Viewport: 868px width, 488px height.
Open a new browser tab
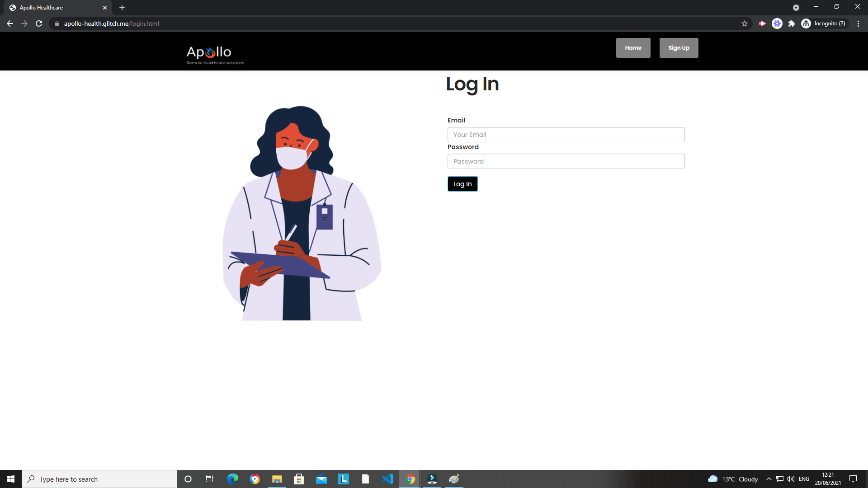(x=122, y=8)
